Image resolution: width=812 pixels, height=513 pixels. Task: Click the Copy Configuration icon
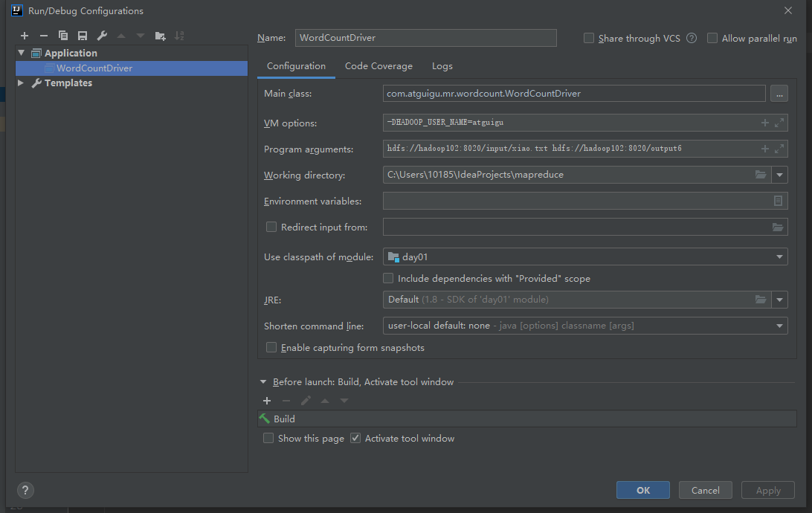(x=63, y=36)
